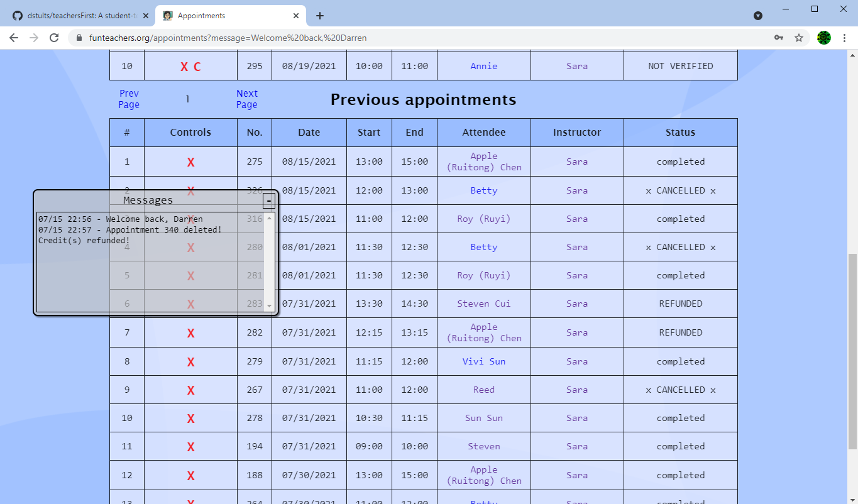
Task: Click red X for appointment 188
Action: pyautogui.click(x=190, y=476)
